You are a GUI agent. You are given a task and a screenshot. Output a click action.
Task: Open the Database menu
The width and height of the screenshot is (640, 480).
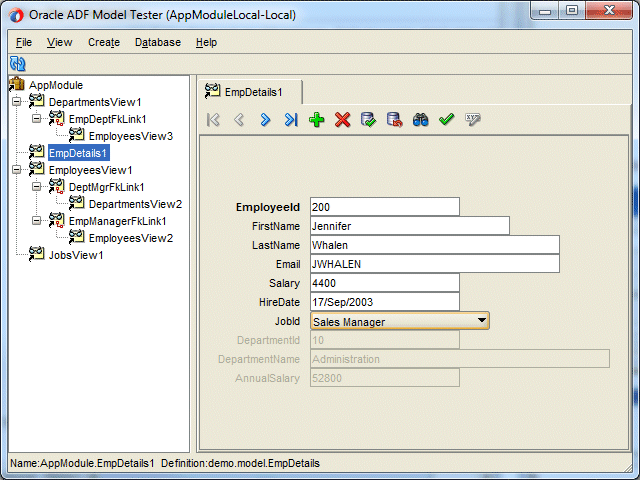(x=158, y=42)
